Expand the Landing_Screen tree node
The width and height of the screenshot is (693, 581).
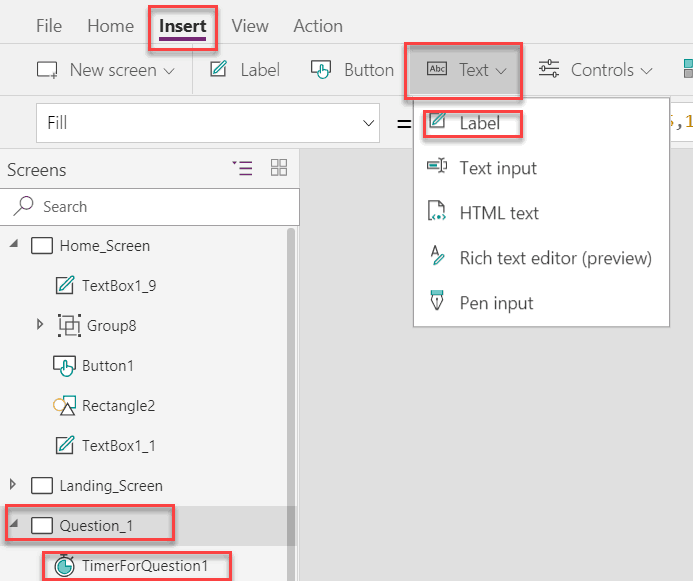point(13,485)
